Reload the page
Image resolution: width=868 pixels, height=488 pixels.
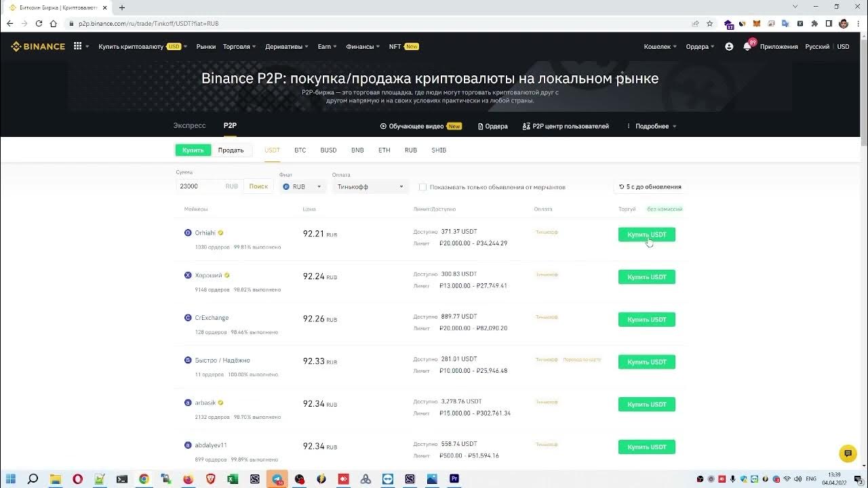coord(39,23)
